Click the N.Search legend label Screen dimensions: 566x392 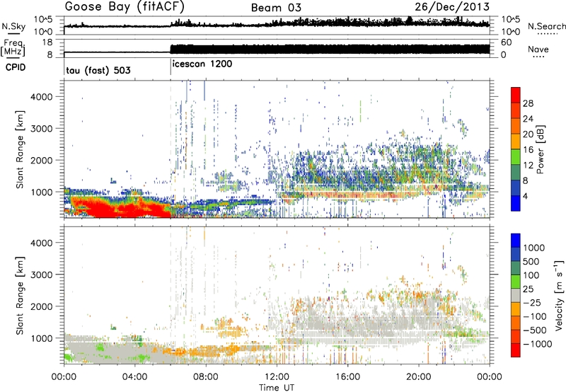pos(546,26)
